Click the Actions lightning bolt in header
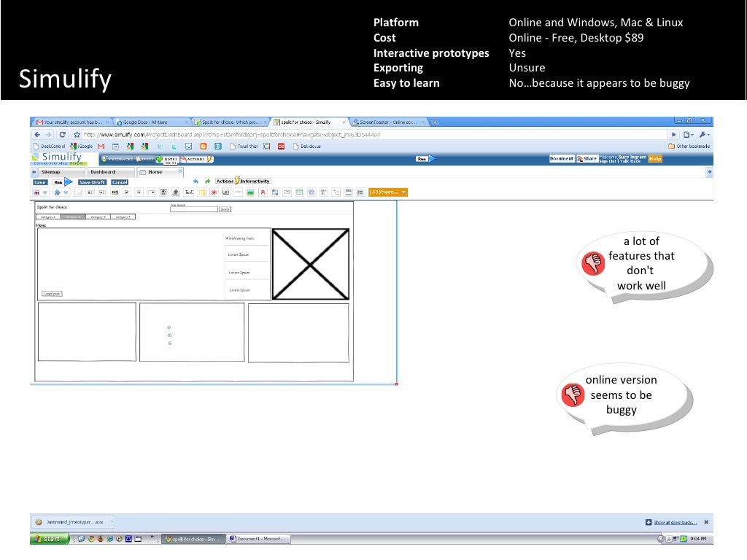The width and height of the screenshot is (747, 560). [x=209, y=159]
